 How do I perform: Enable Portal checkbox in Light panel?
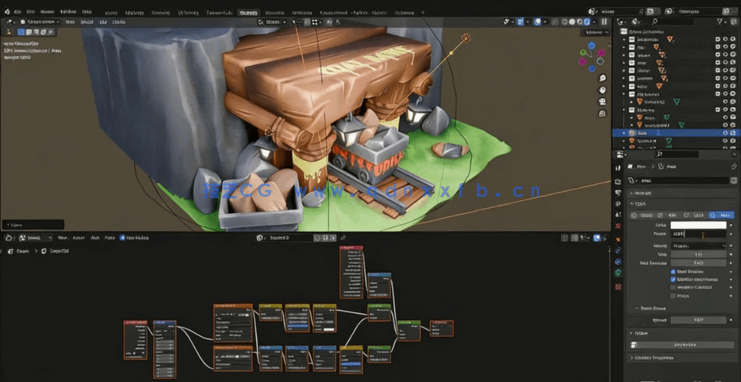(673, 296)
